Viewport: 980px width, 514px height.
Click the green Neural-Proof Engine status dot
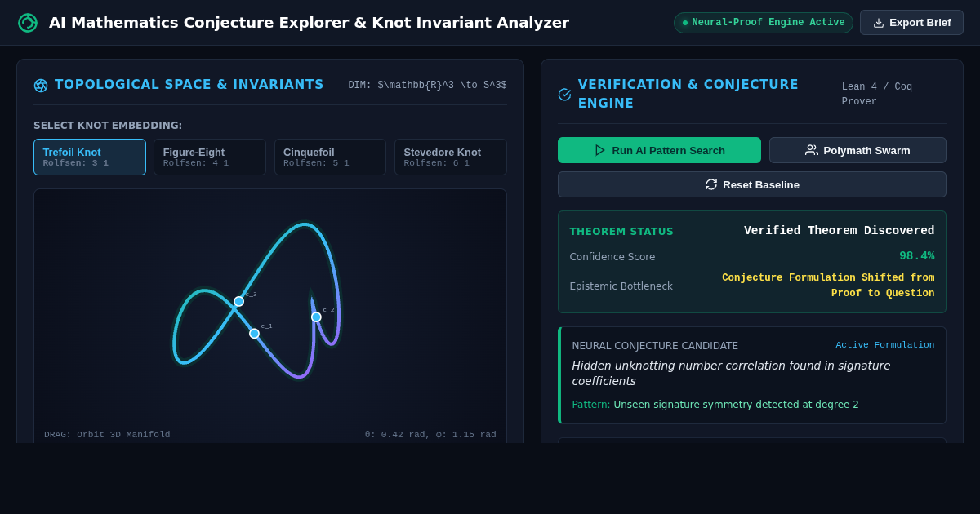click(685, 23)
